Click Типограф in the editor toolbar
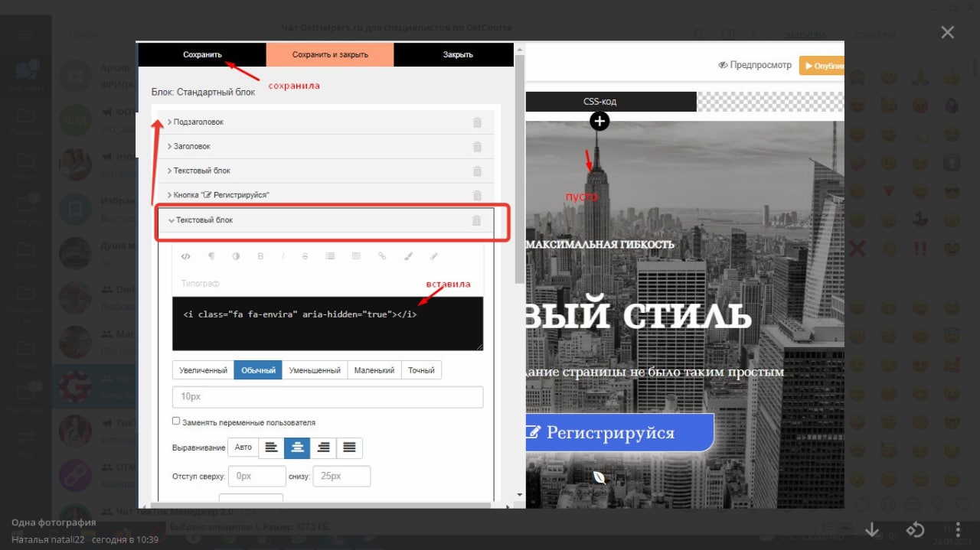The width and height of the screenshot is (980, 550). [x=201, y=284]
